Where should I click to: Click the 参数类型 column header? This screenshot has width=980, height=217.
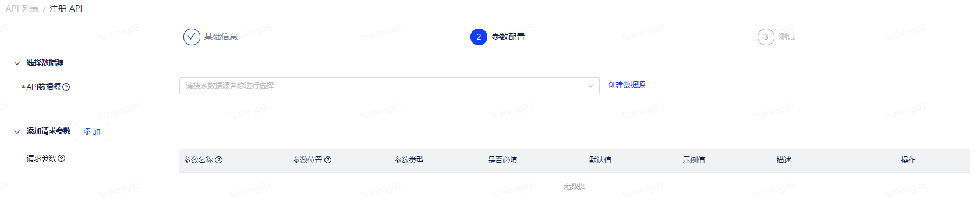[409, 160]
